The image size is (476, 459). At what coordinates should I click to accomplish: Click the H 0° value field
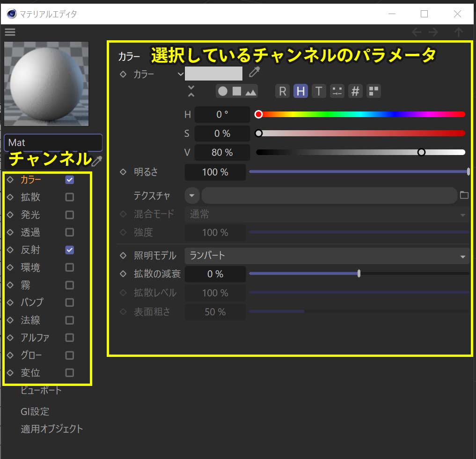coord(222,115)
